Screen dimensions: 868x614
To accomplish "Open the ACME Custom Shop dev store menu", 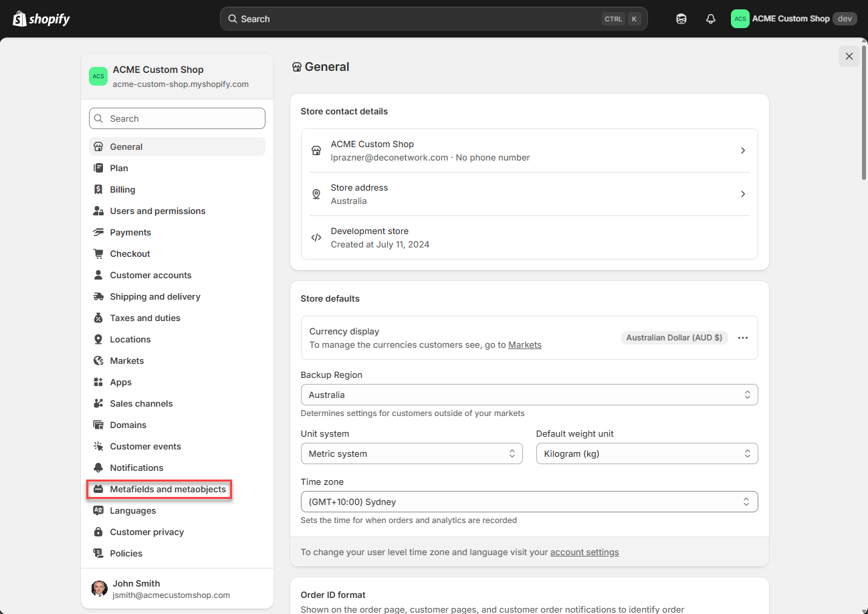I will coord(794,19).
